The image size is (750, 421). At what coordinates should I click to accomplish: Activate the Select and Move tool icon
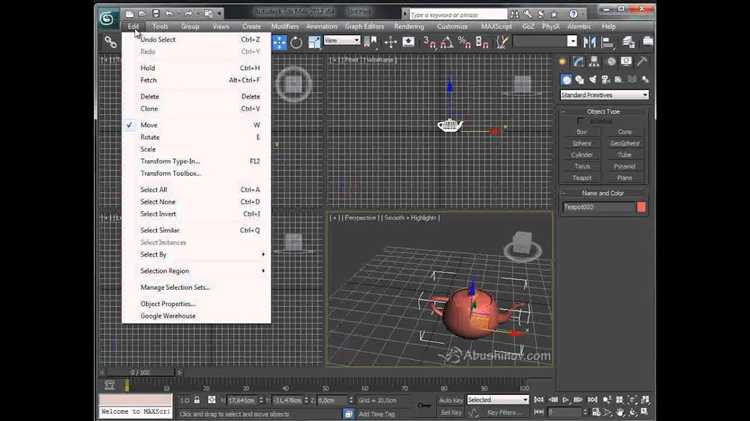point(279,43)
